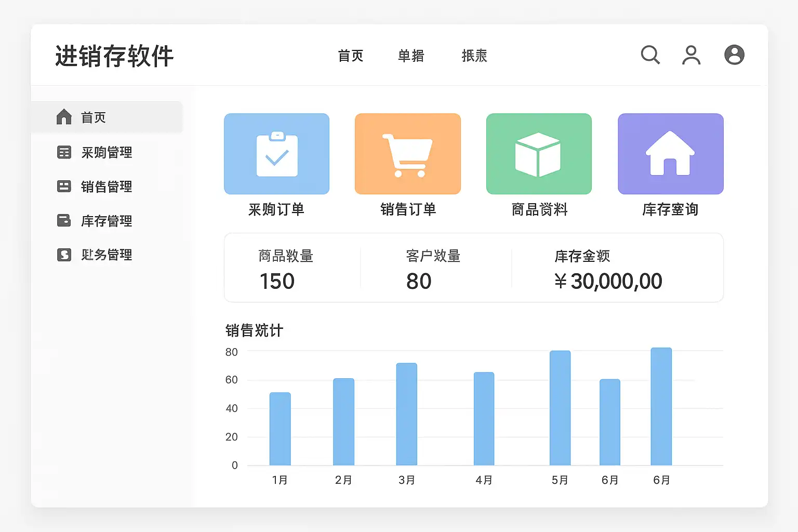Click the 采购管理 sidebar icon

64,152
